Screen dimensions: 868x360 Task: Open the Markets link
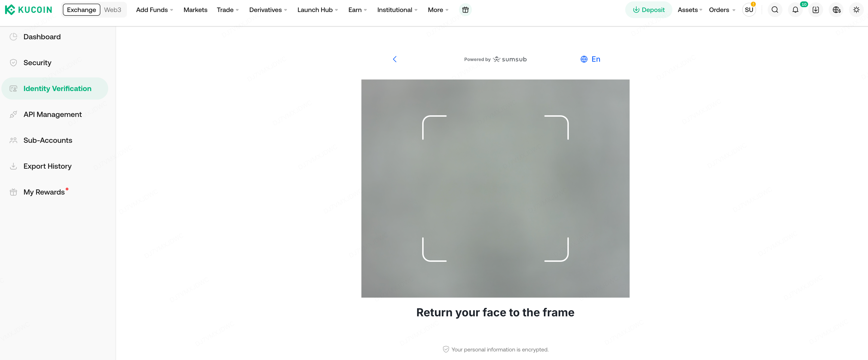(x=195, y=10)
